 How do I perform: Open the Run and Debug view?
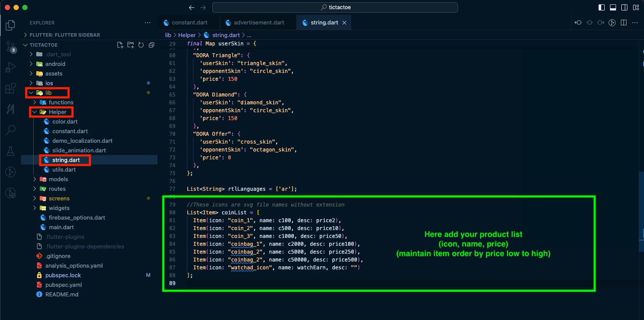coord(10,68)
